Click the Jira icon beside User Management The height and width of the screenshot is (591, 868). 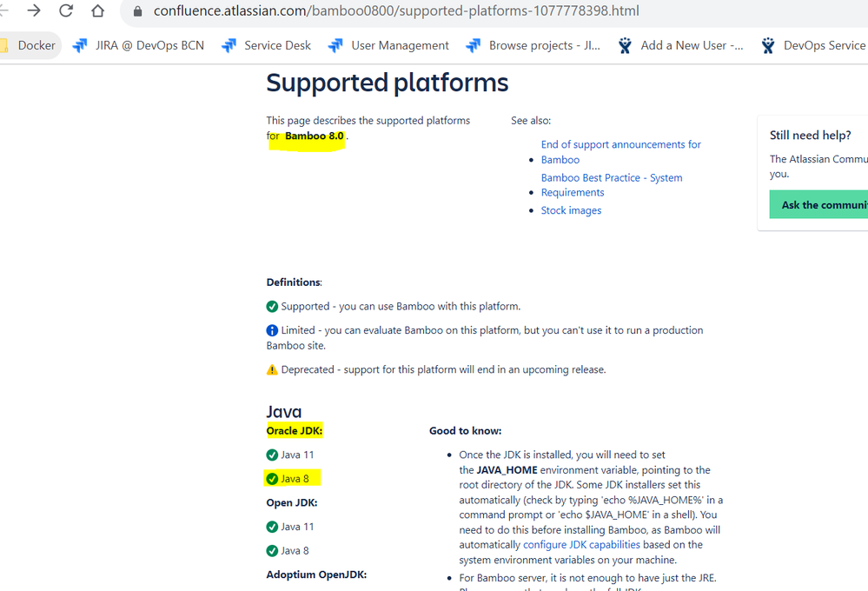click(x=335, y=45)
